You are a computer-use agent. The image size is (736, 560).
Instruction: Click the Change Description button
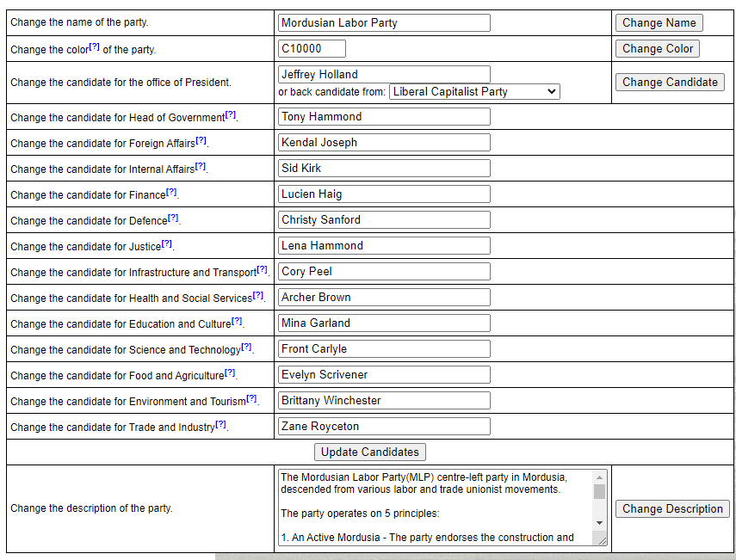(672, 509)
